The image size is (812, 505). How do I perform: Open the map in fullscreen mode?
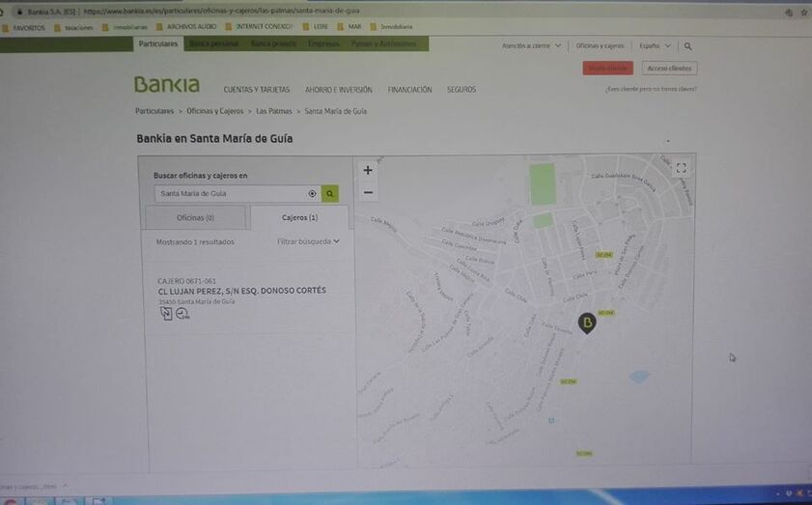coord(681,168)
